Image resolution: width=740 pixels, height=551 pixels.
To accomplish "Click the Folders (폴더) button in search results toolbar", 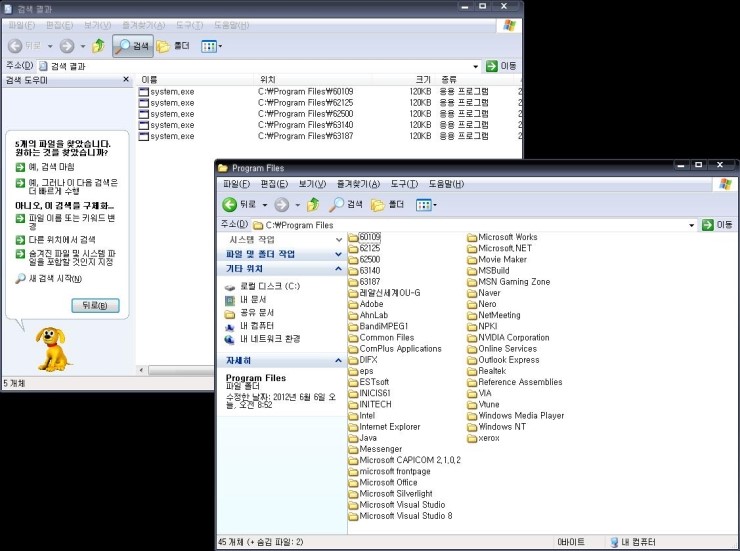I will [173, 46].
